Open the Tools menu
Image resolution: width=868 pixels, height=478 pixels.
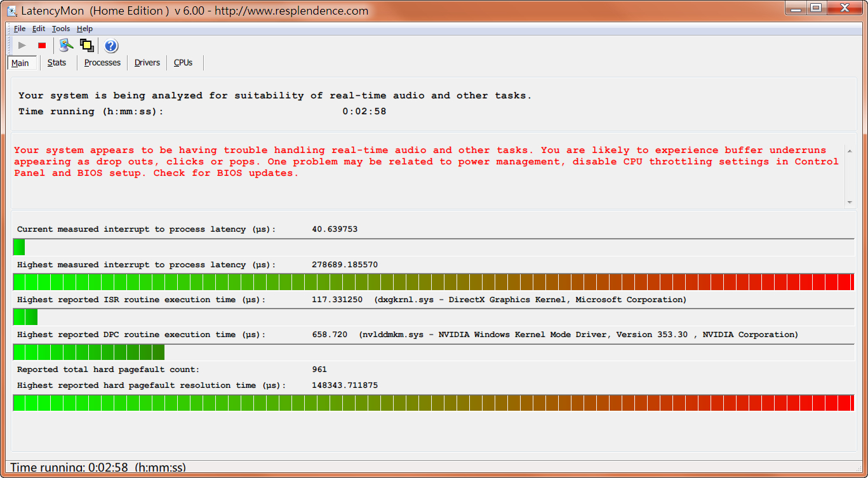pos(61,29)
